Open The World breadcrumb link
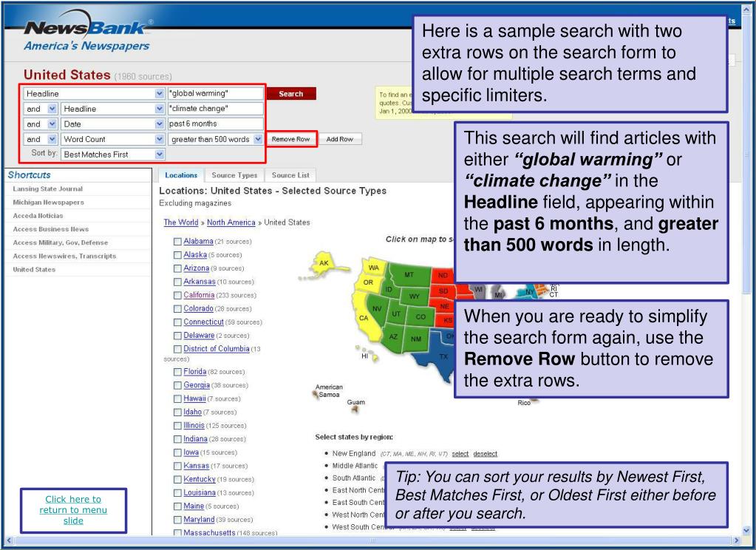This screenshot has width=756, height=550. click(x=181, y=223)
